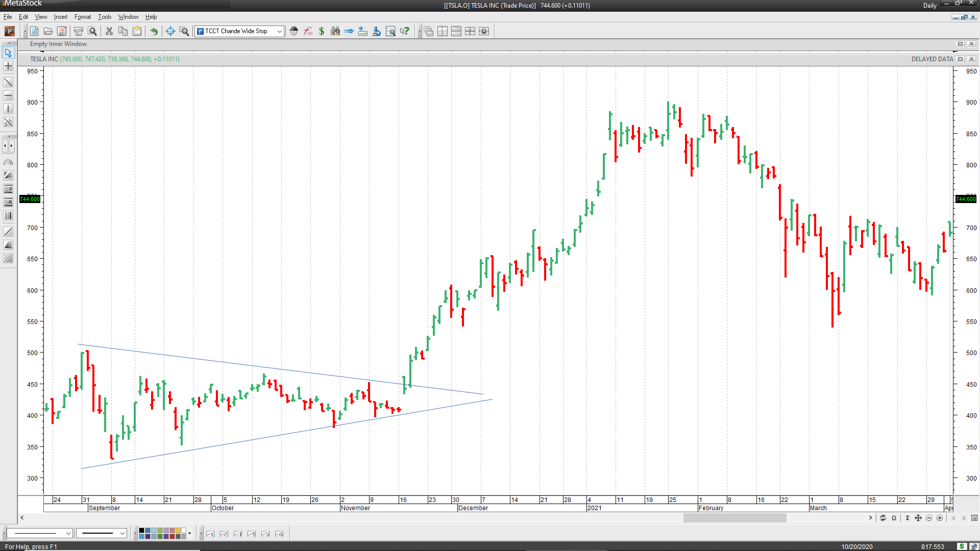
Task: Open the Edit menu
Action: point(23,17)
